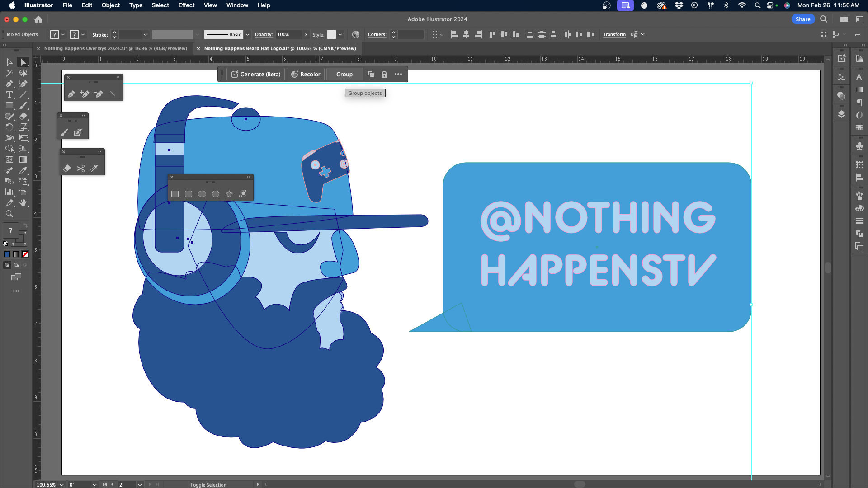
Task: Open zoom level dropdown in status bar
Action: click(61, 484)
